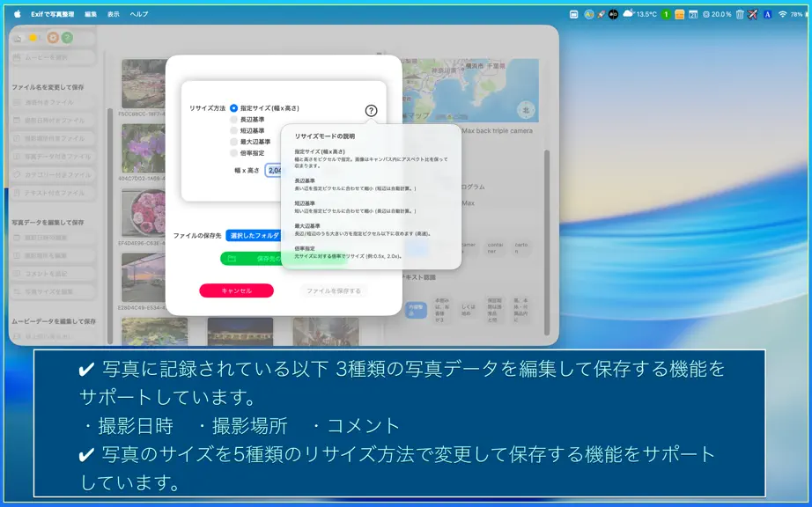Open the 選択したフォルダ save destination dropdown

(x=254, y=235)
